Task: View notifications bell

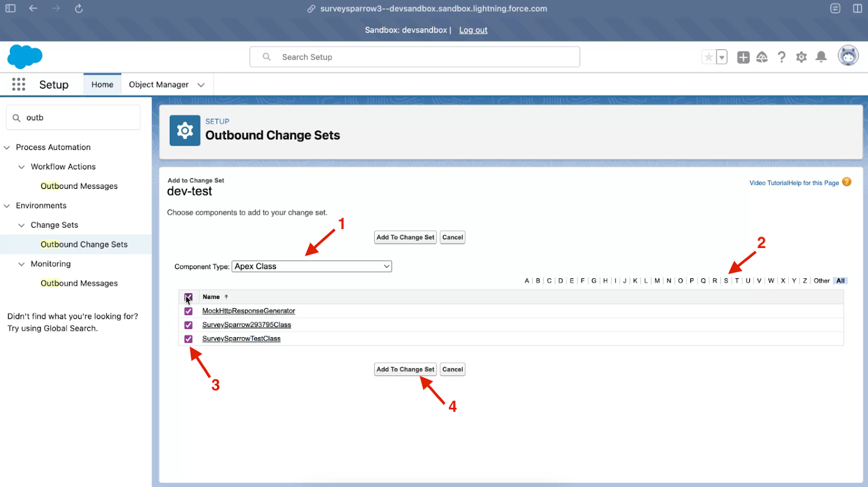Action: tap(821, 57)
